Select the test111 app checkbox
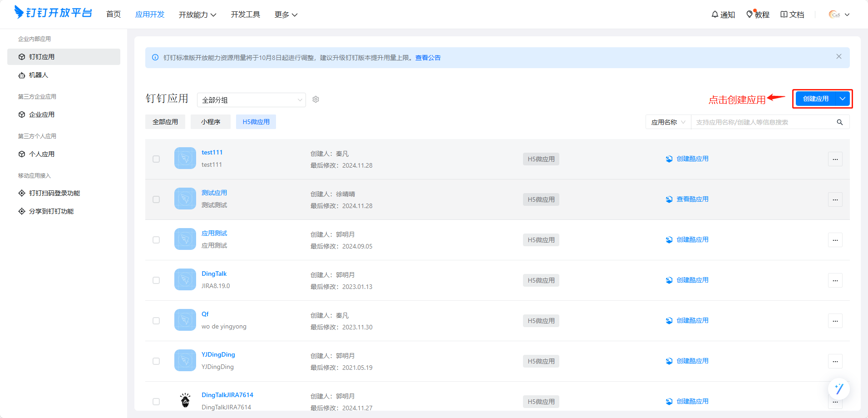Viewport: 868px width, 418px height. [x=156, y=159]
